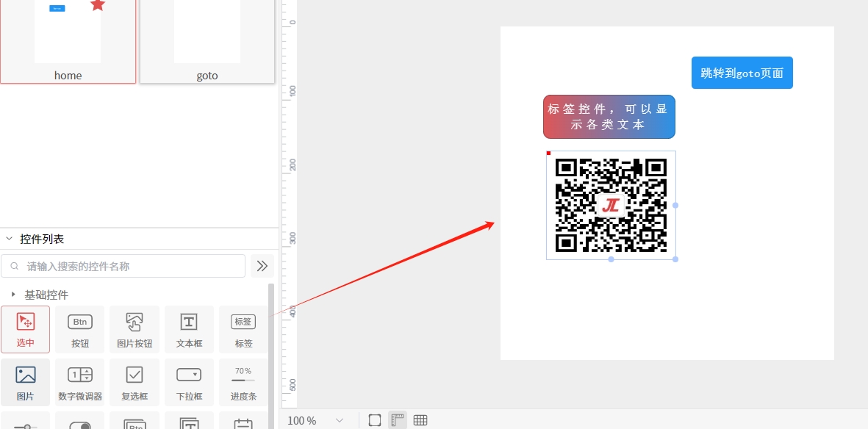
Task: Click the red star on the home page
Action: pos(98,4)
